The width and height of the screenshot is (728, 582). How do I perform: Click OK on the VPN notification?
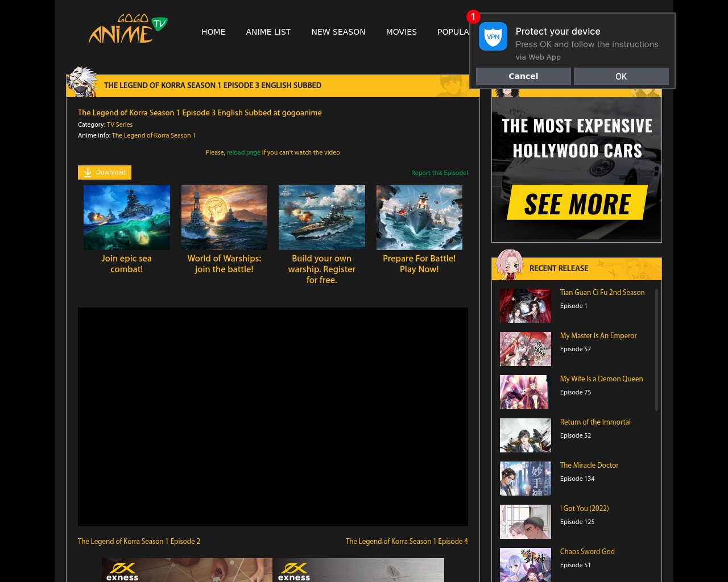[621, 76]
